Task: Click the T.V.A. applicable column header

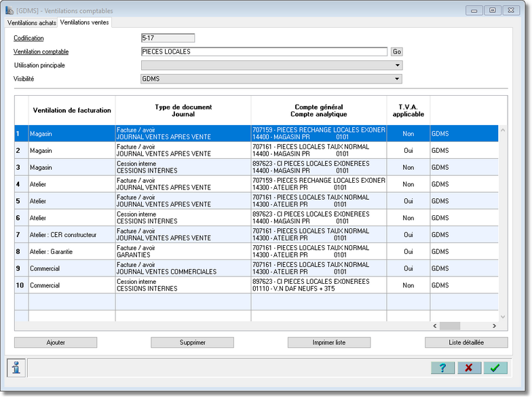Action: click(x=408, y=110)
